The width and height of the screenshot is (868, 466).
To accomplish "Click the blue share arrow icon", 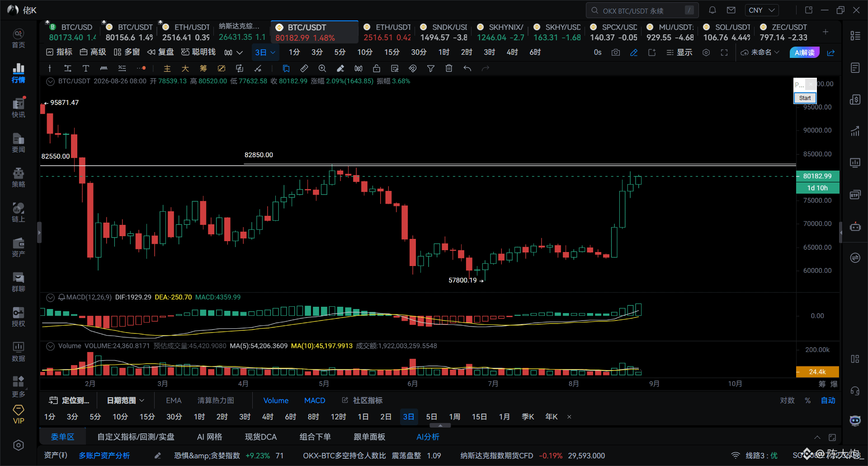I will tap(831, 52).
